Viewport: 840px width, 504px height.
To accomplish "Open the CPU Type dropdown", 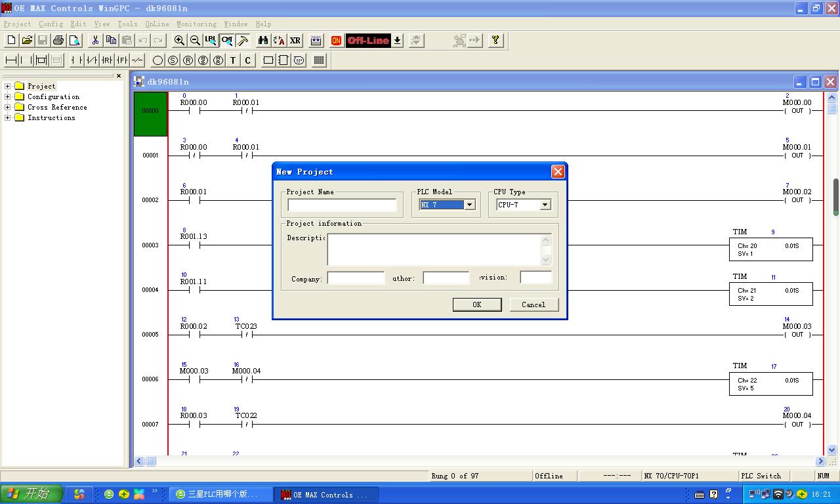I will pos(545,205).
